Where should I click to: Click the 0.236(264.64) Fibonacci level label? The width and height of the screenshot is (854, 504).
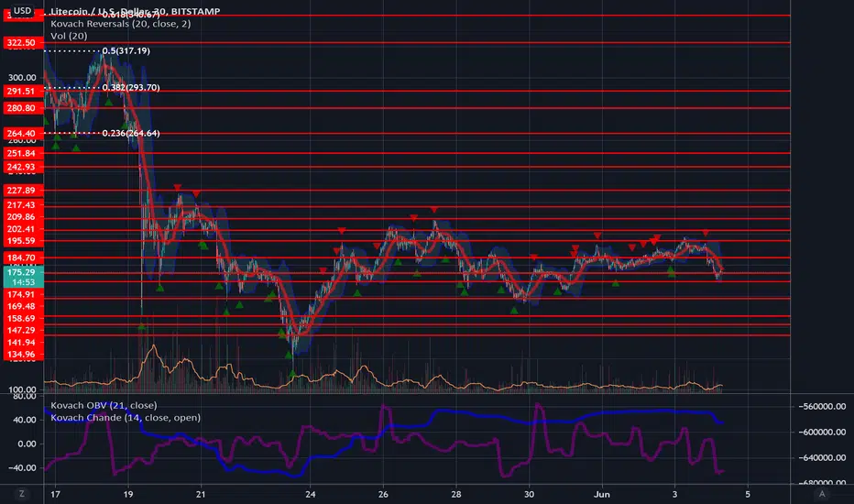pyautogui.click(x=131, y=133)
